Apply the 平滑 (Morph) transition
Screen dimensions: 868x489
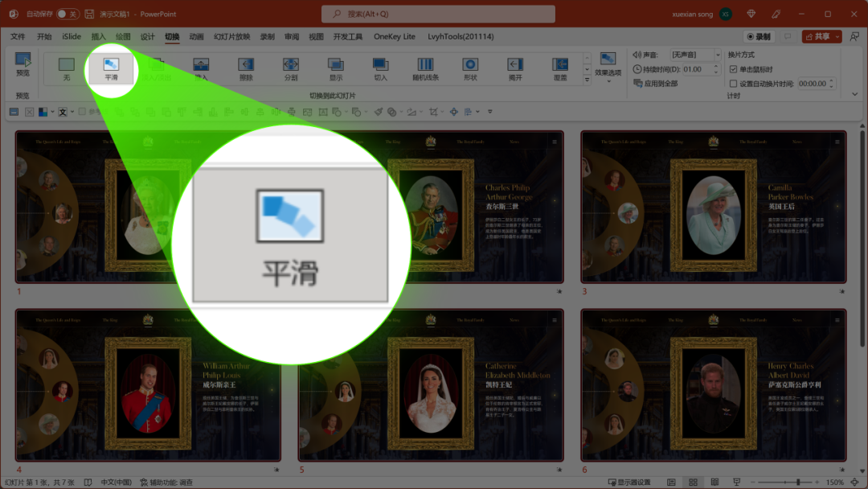coord(111,68)
